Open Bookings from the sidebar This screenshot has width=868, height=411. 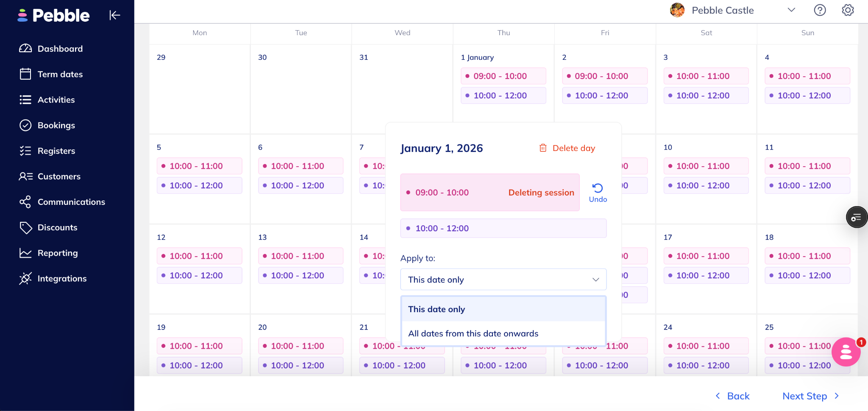[56, 126]
